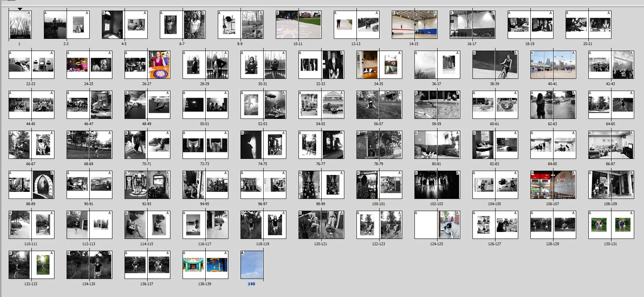The width and height of the screenshot is (644, 297).
Task: Select the 14-15 gymnasium spread
Action: pos(414,25)
